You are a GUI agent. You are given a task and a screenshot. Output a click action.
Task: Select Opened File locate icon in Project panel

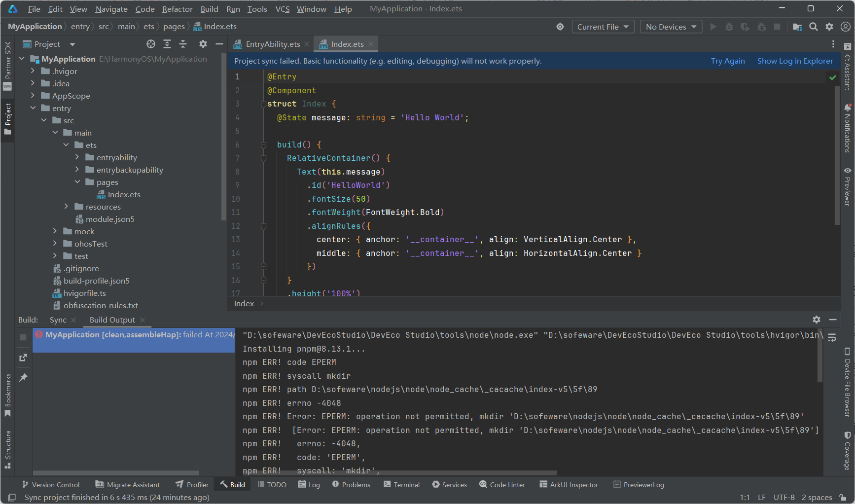(151, 44)
